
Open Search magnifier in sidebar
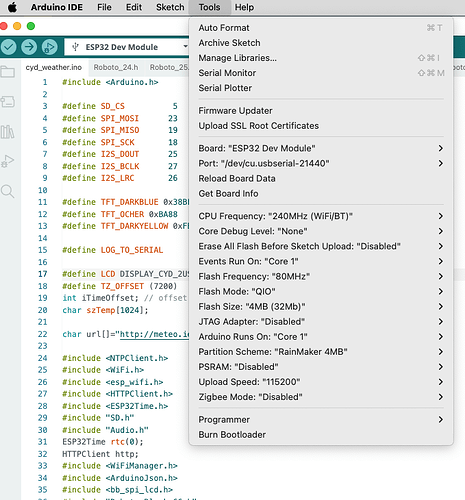click(7, 192)
